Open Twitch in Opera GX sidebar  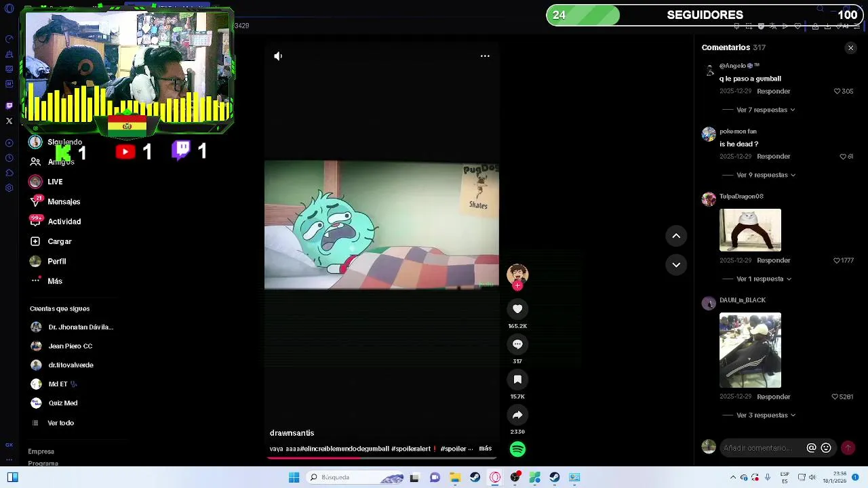coord(9,106)
